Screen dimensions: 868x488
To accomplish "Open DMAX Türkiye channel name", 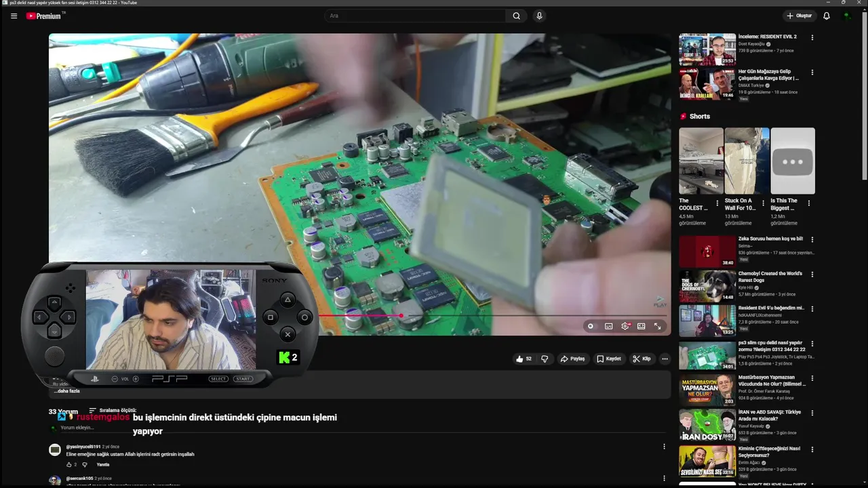I will [751, 85].
